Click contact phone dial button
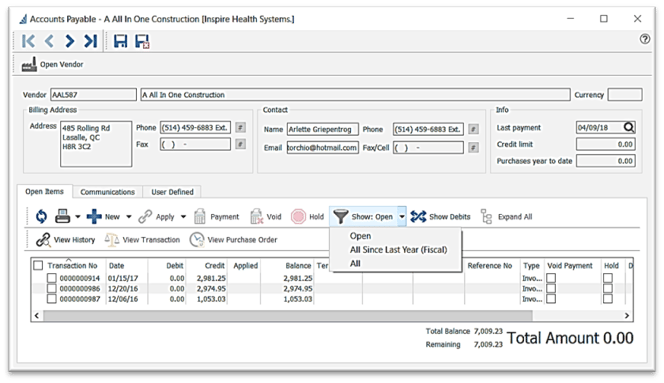Image resolution: width=664 pixels, height=383 pixels. coord(473,129)
